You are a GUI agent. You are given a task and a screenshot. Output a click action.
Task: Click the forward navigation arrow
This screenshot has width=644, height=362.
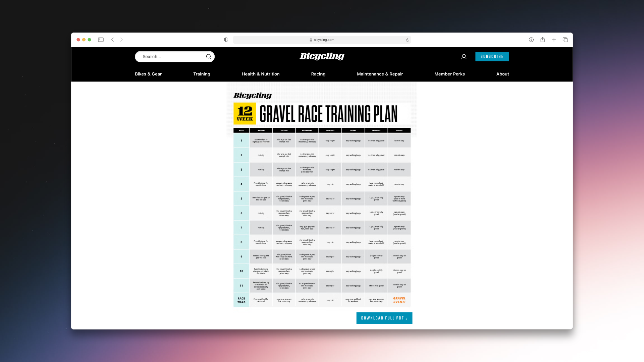[121, 40]
